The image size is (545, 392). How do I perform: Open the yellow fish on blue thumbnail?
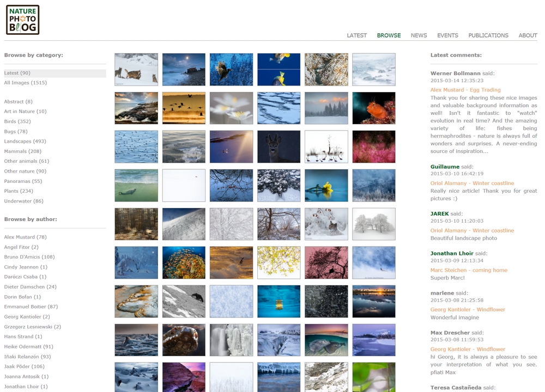278,70
